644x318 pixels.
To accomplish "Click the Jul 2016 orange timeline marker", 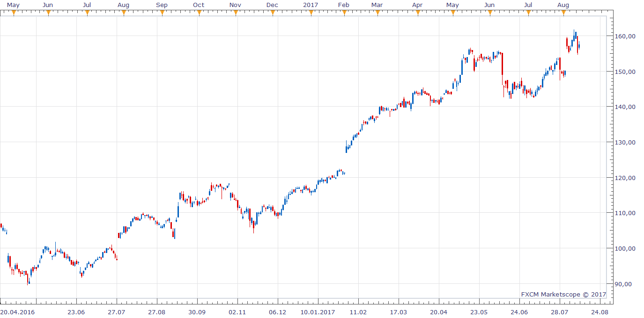I will (87, 13).
